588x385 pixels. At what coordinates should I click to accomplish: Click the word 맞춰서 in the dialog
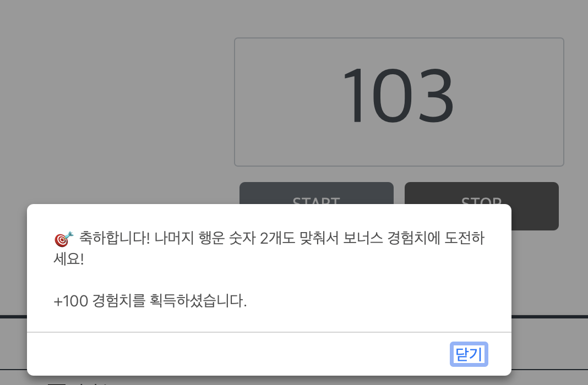click(319, 238)
